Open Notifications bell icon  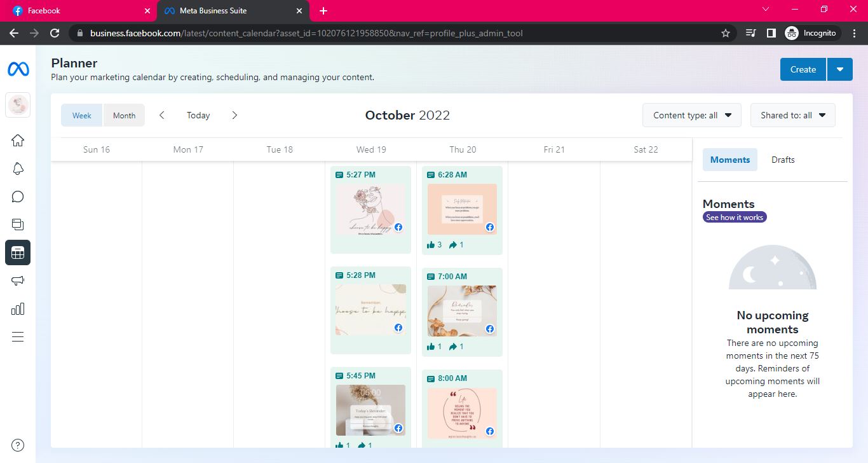coord(18,169)
